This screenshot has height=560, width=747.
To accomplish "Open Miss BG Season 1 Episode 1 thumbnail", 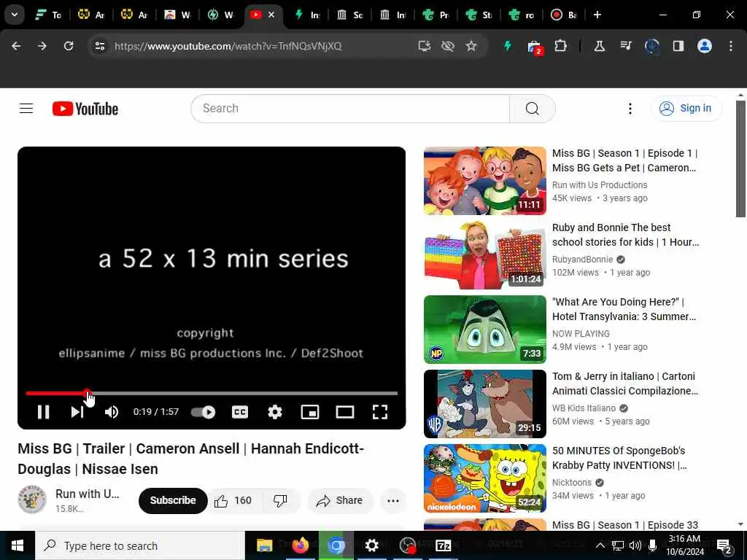I will (484, 181).
